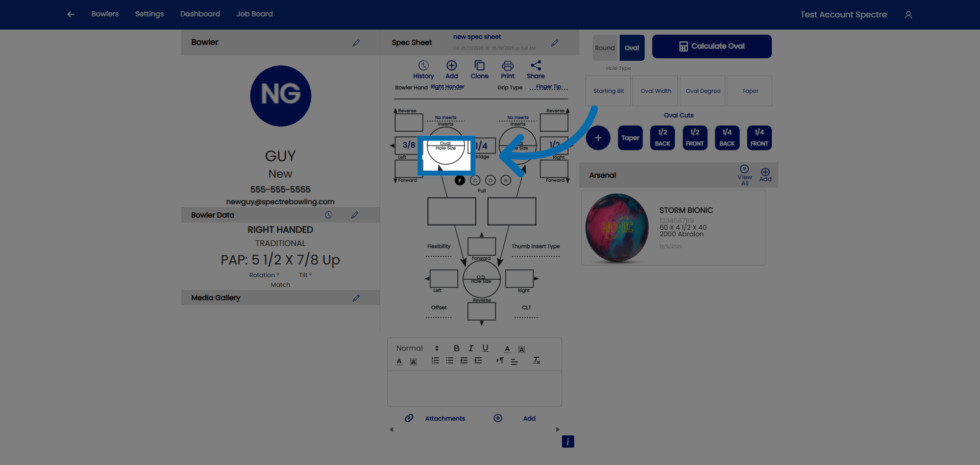This screenshot has width=980, height=465.
Task: Click the calculator icon in Calculate Oval
Action: (x=683, y=46)
